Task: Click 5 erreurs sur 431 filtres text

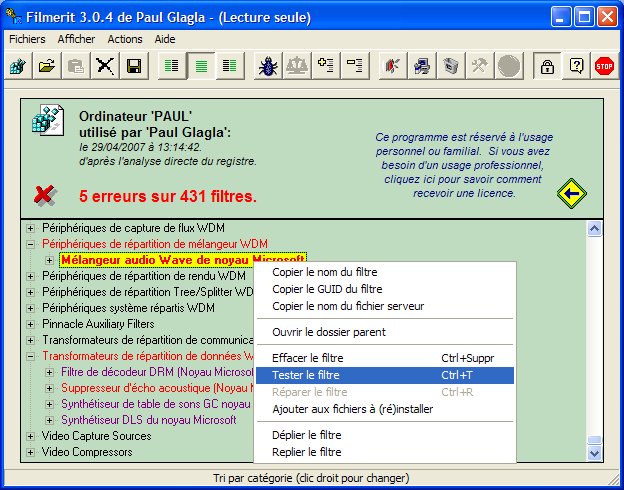Action: pyautogui.click(x=168, y=196)
